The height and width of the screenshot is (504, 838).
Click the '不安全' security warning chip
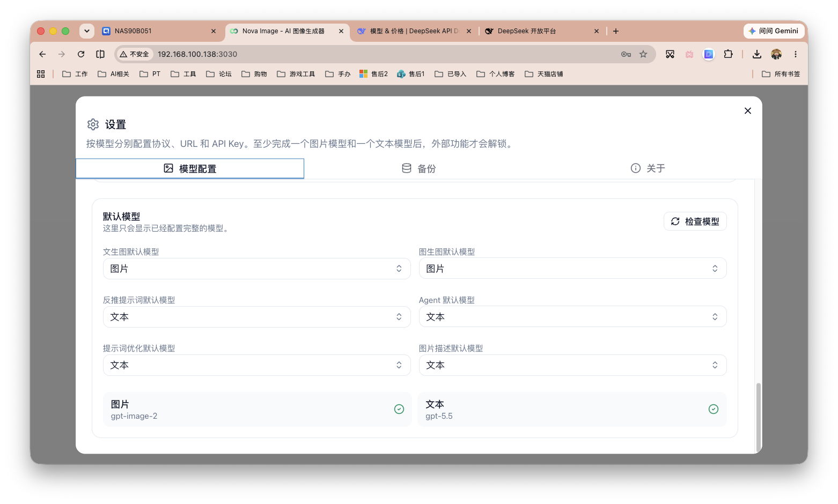coord(134,54)
